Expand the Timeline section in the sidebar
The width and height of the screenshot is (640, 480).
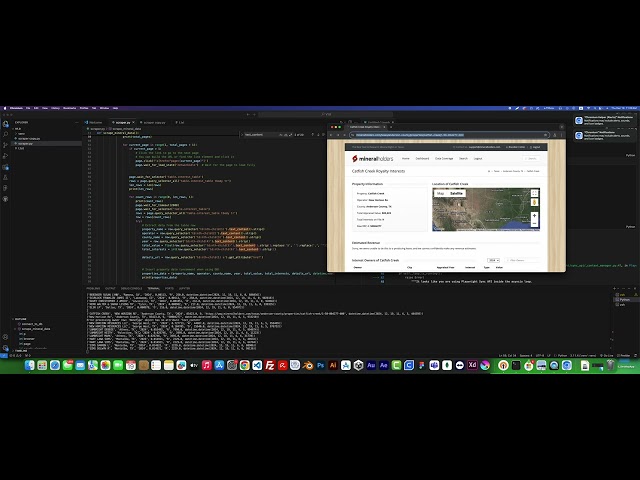coord(20,351)
